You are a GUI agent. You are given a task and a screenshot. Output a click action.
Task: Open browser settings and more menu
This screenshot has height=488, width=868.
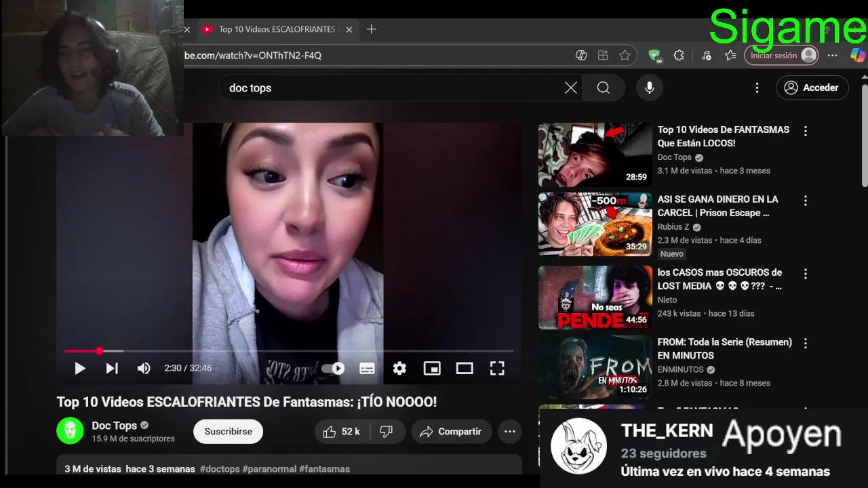point(833,56)
